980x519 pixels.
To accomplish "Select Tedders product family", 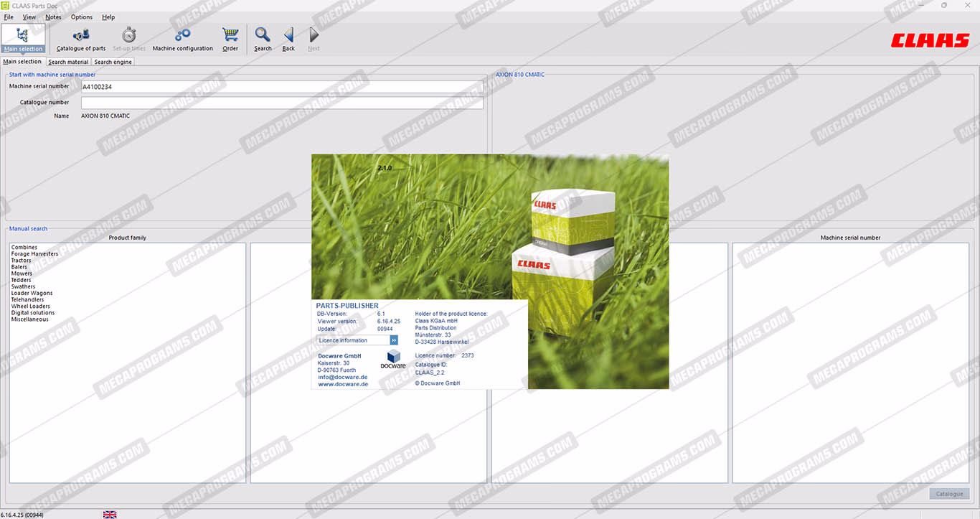I will pyautogui.click(x=22, y=280).
